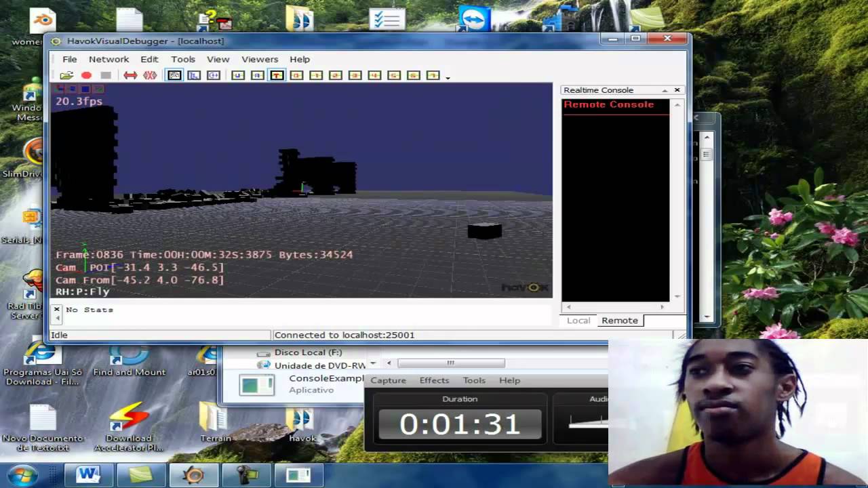Open the View menu
Image resolution: width=868 pixels, height=488 pixels.
[218, 60]
